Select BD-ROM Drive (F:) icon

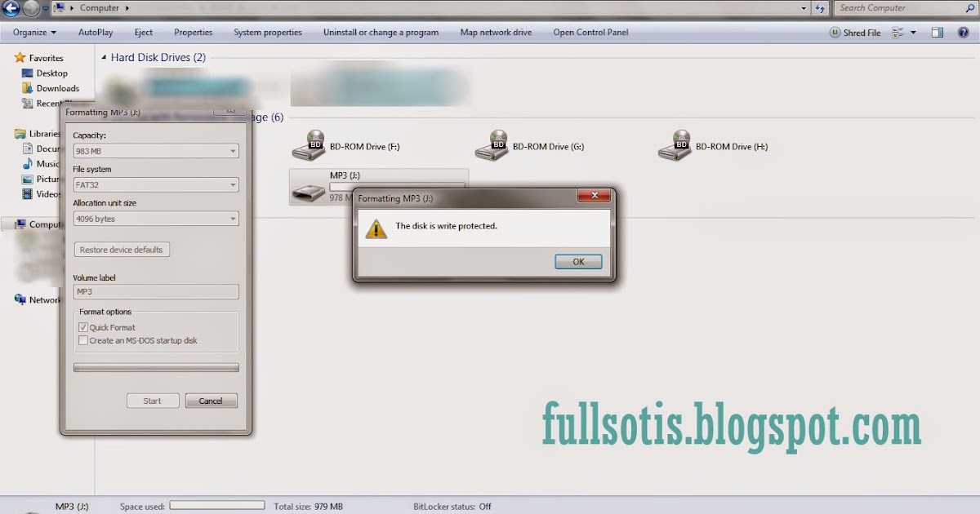(309, 144)
